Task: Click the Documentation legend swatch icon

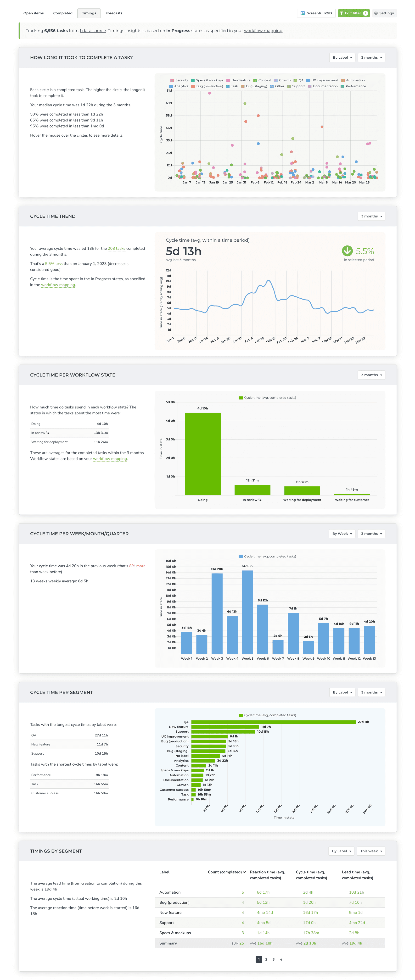Action: [310, 86]
